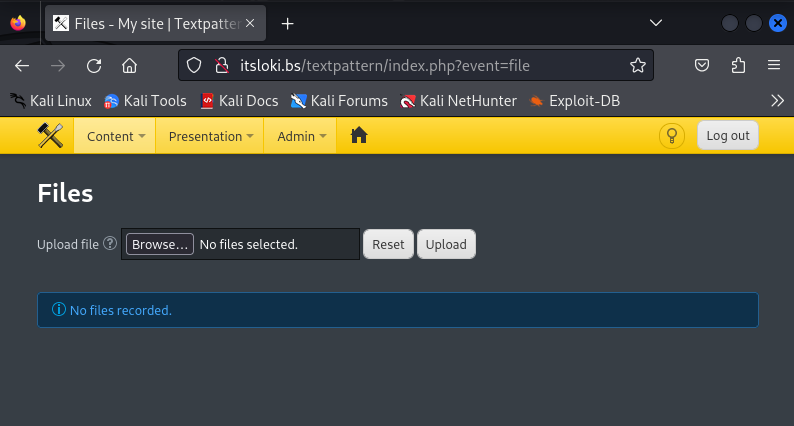The image size is (794, 426).
Task: Bookmark this page with the star icon
Action: (x=637, y=66)
